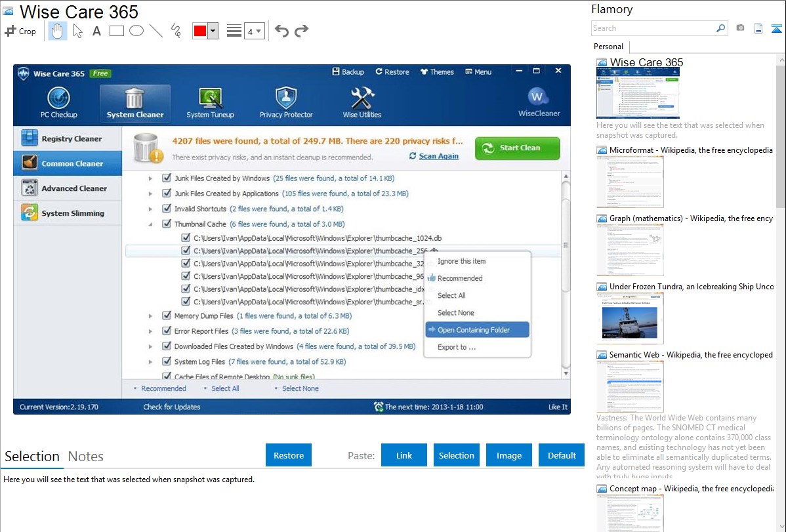Choose Export to ... in context menu

pos(477,347)
